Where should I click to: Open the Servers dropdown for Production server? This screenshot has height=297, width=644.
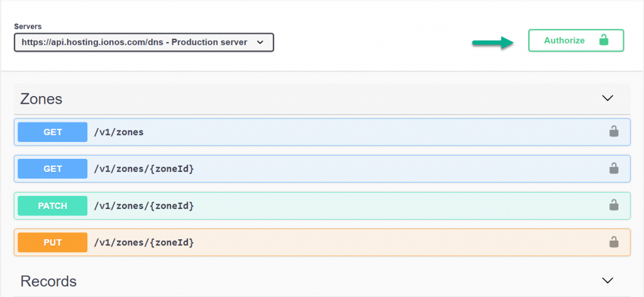[143, 42]
